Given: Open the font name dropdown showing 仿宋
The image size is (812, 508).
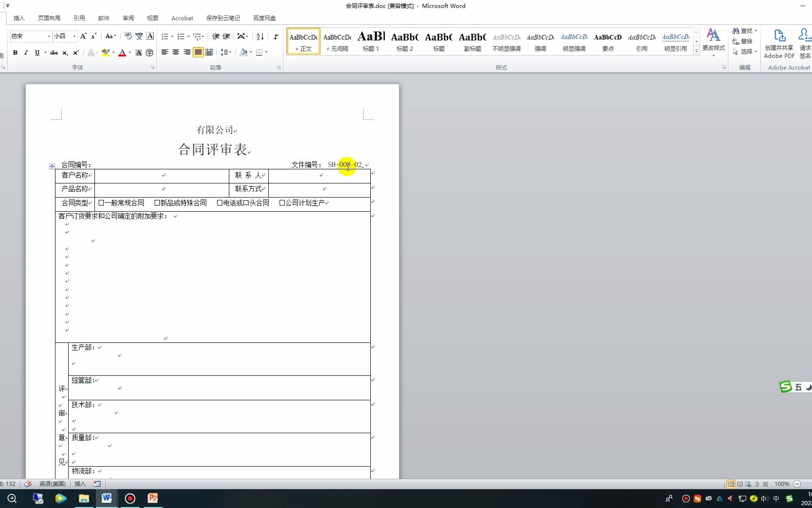Looking at the screenshot, I should (x=49, y=36).
